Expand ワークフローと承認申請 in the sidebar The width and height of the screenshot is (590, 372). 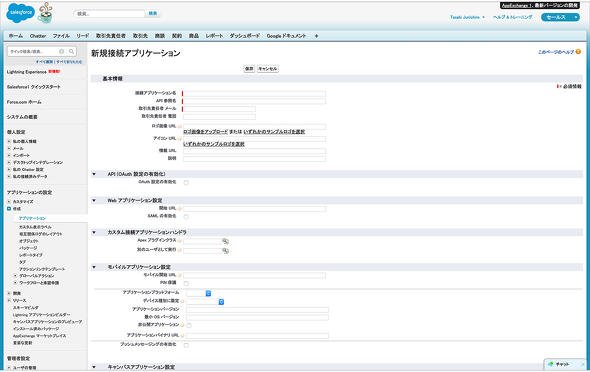(15, 282)
